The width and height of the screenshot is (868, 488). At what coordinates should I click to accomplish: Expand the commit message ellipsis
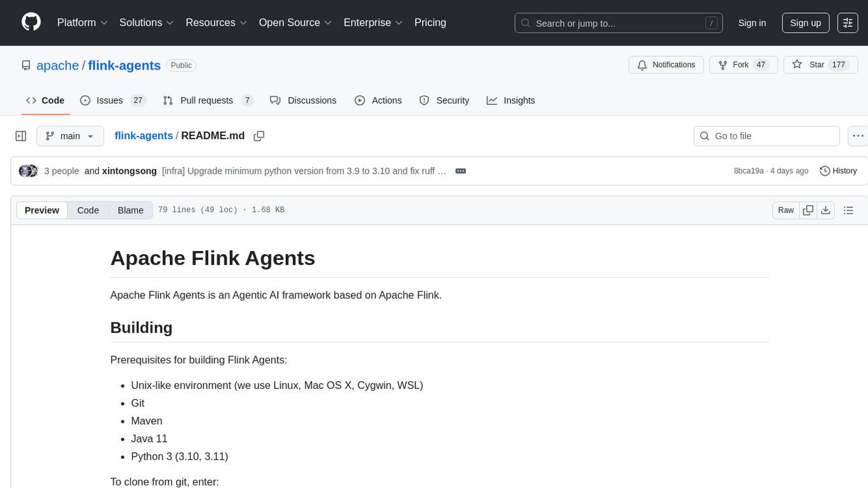(x=461, y=171)
